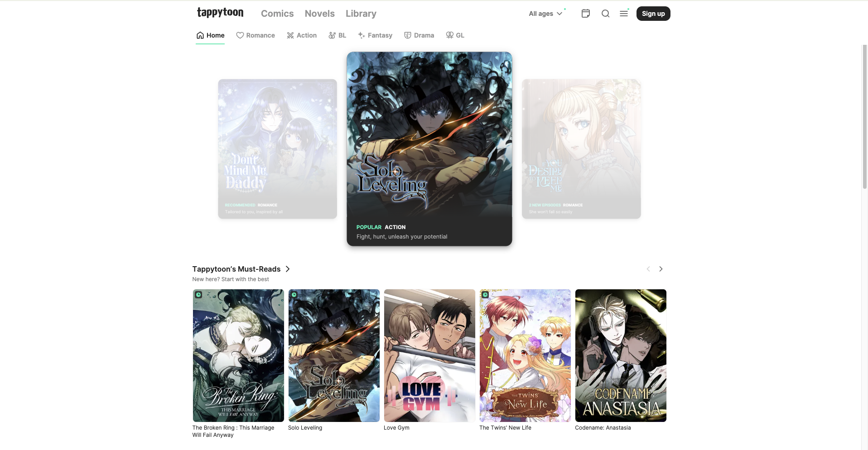
Task: Select the Action crossed-swords icon
Action: pyautogui.click(x=290, y=35)
